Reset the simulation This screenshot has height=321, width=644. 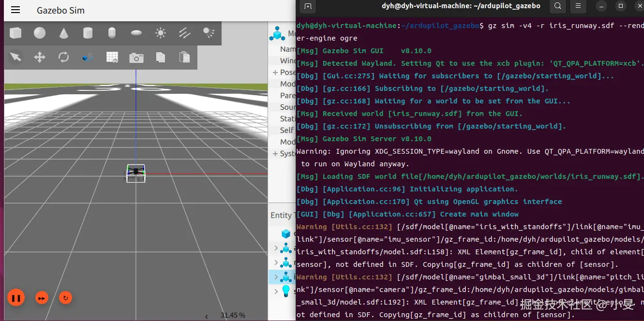point(65,298)
